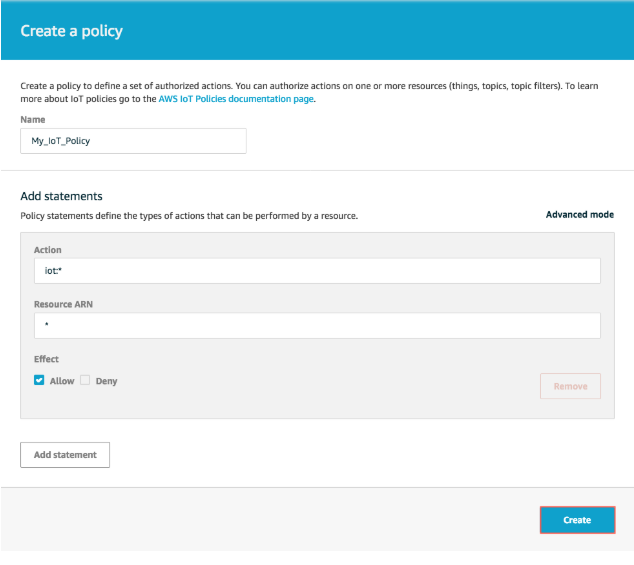Click the Add statement button
The width and height of the screenshot is (634, 565).
(65, 455)
